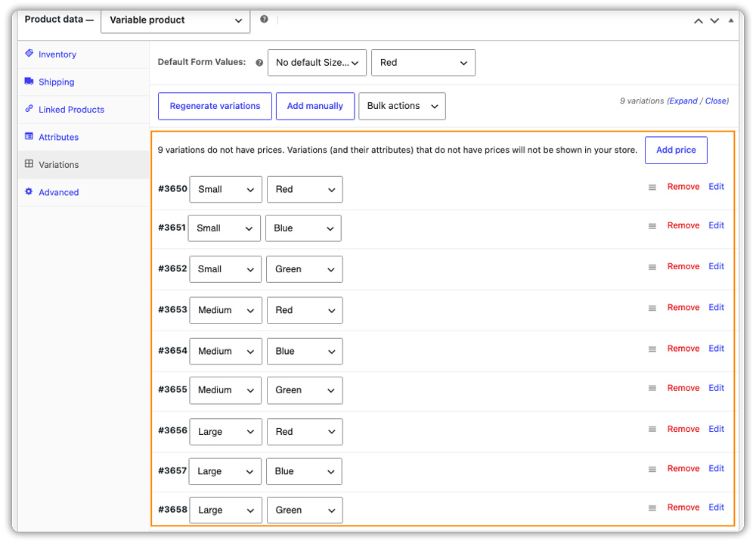The height and width of the screenshot is (543, 756).
Task: Click the Add price button
Action: click(676, 150)
